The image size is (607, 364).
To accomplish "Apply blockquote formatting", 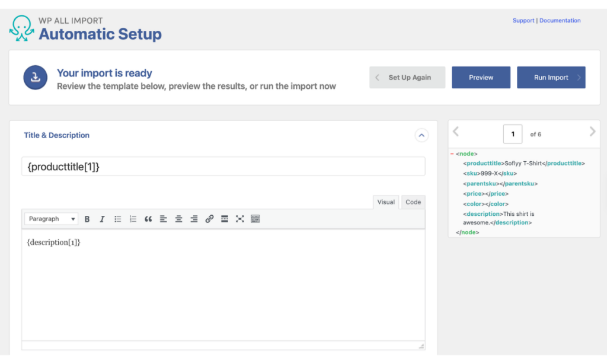I will click(x=148, y=219).
